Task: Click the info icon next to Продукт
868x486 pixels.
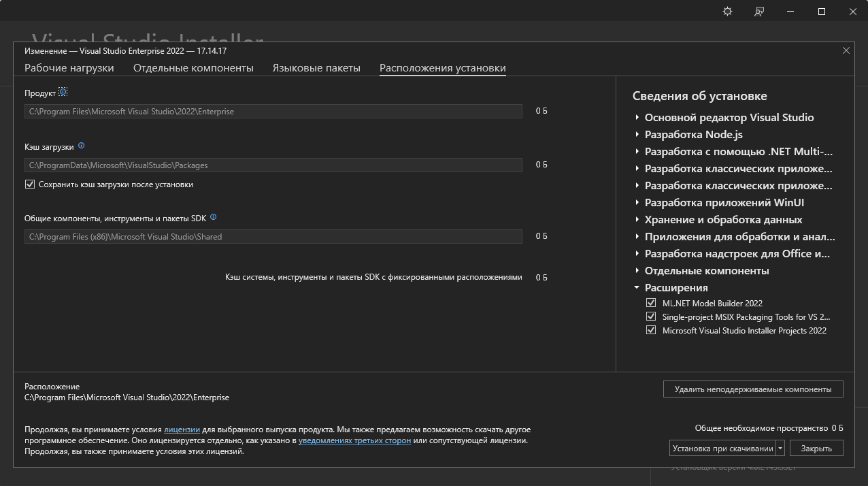Action: [63, 92]
